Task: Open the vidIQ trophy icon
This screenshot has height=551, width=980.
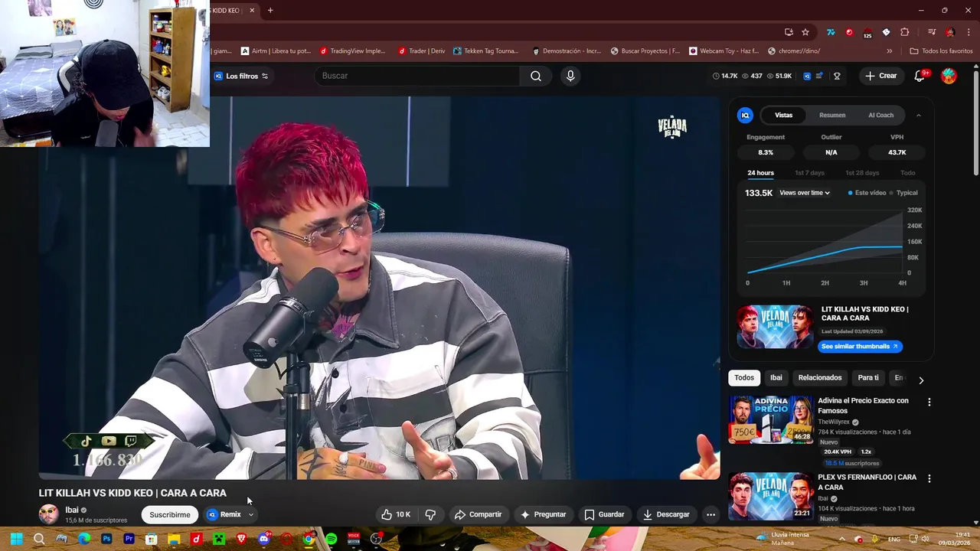Action: pos(837,76)
